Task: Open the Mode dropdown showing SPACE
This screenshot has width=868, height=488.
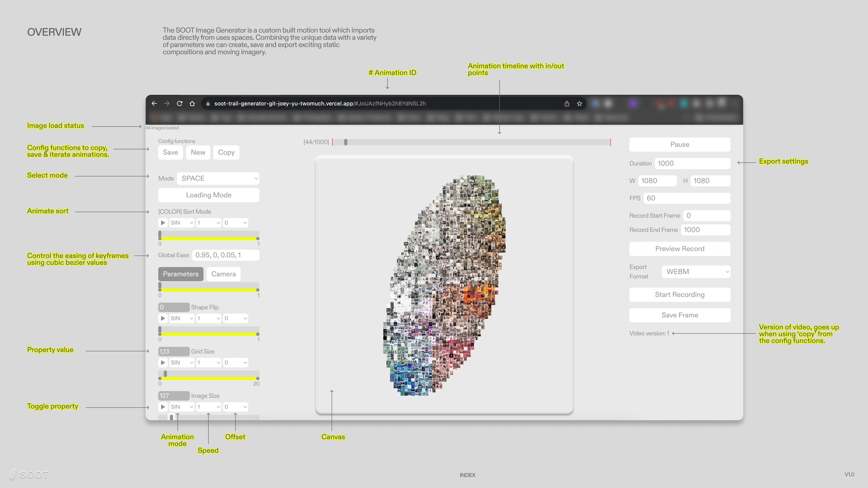Action: click(x=218, y=178)
